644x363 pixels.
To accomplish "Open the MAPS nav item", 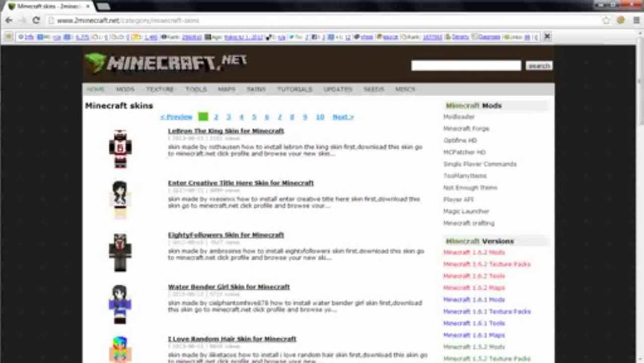I will (x=227, y=89).
